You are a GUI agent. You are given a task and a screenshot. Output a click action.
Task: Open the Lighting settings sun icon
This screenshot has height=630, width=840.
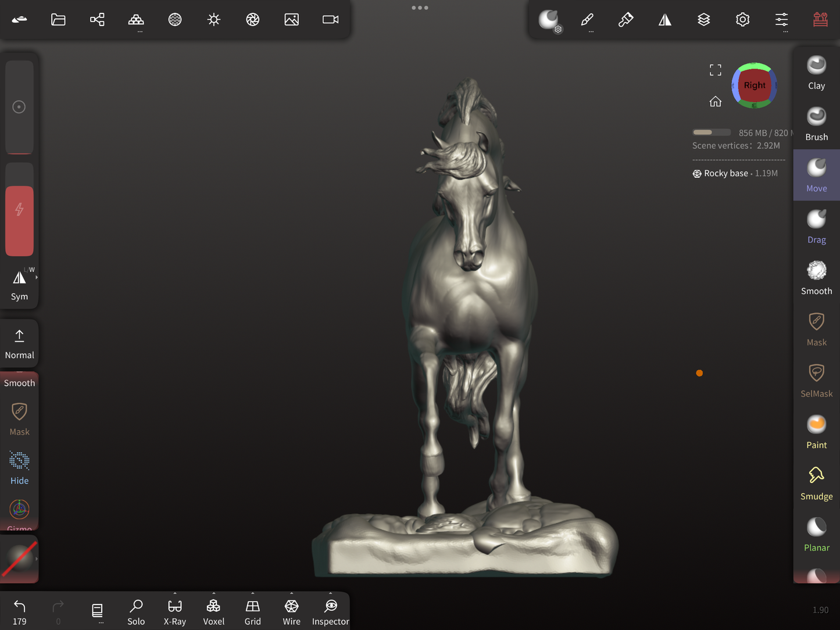pos(214,20)
